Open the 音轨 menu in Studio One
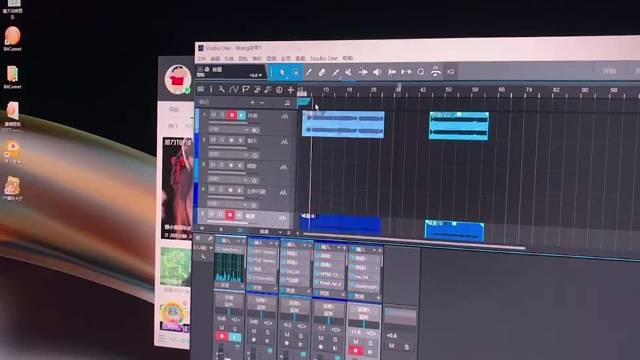The image size is (640, 360). [x=243, y=59]
